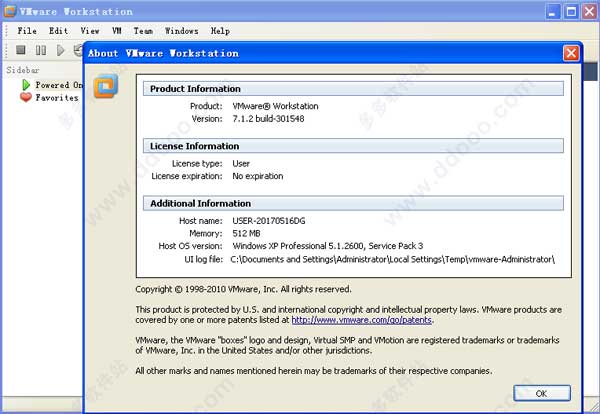Click the Power Off stop icon in toolbar
The width and height of the screenshot is (600, 414).
[21, 50]
